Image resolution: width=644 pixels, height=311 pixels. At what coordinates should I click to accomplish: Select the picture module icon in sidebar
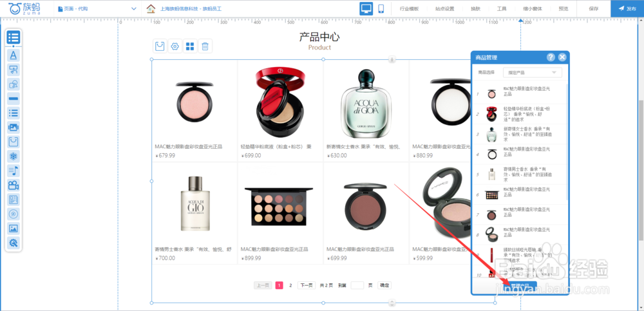14,229
